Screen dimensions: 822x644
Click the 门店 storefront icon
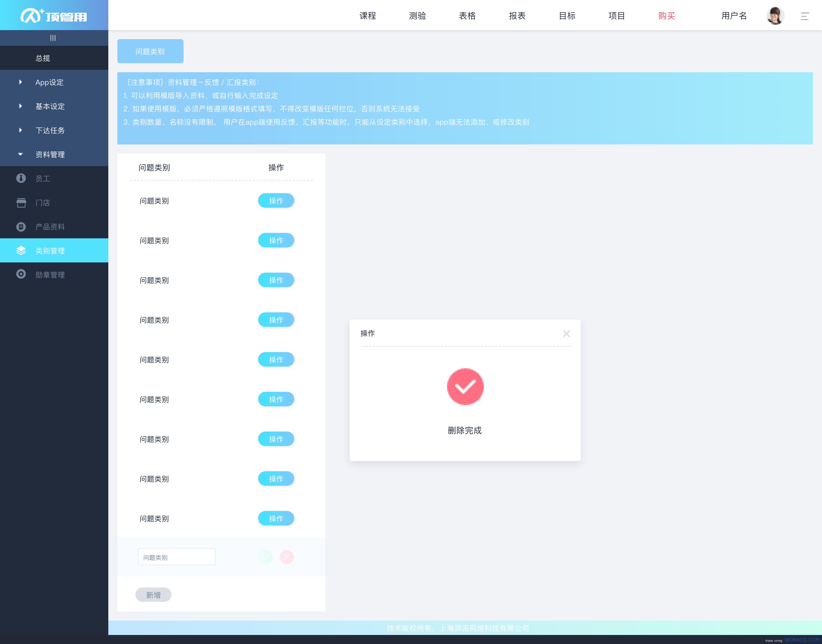point(21,203)
